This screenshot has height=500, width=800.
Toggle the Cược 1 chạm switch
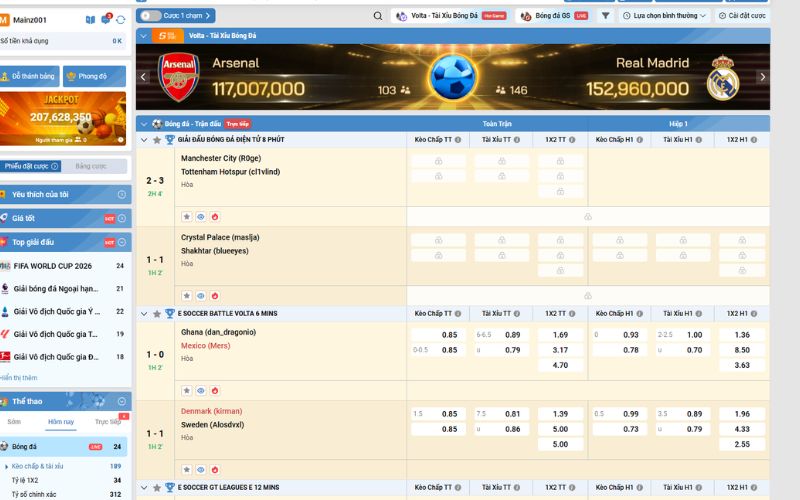click(x=151, y=16)
